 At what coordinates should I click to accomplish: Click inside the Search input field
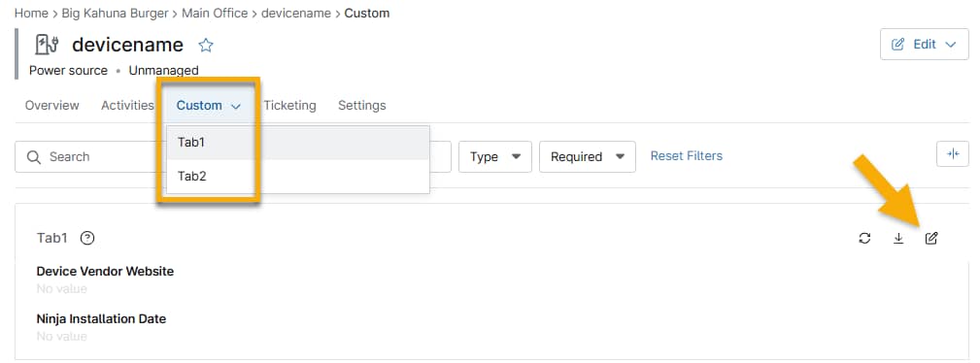pos(94,157)
